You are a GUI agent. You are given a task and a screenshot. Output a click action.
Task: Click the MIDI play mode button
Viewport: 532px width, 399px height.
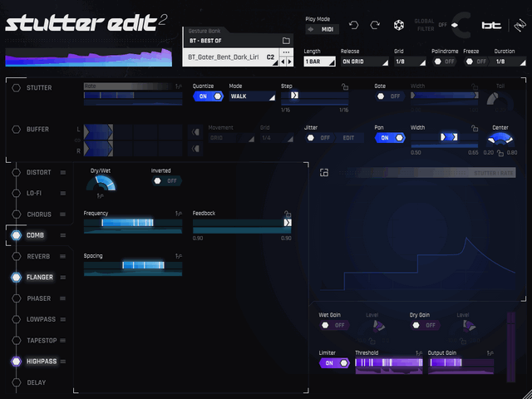click(x=321, y=30)
